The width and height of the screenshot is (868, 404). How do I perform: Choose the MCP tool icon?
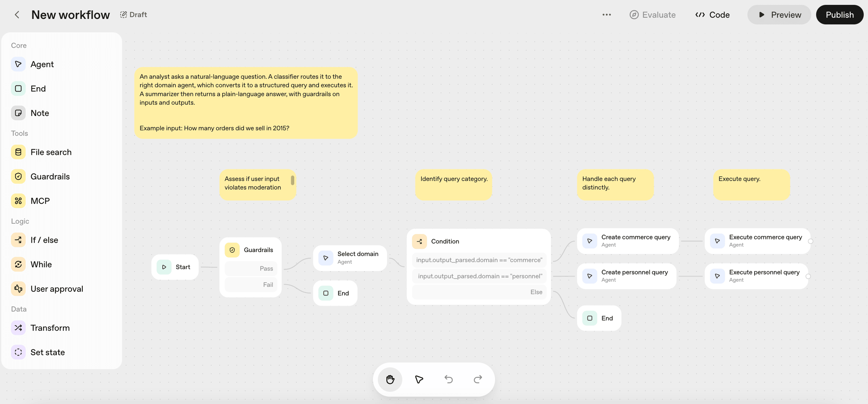pyautogui.click(x=18, y=201)
